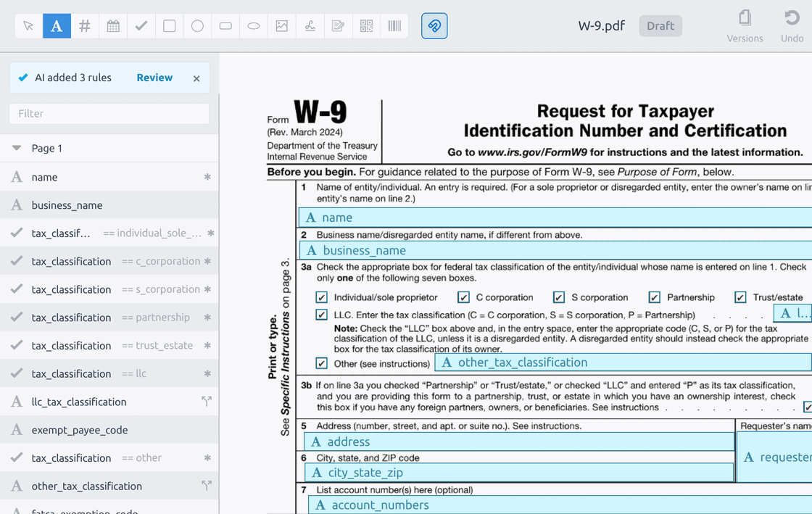Select exempt_payee_code in the list
Screen dimensions: 812x514
point(109,430)
